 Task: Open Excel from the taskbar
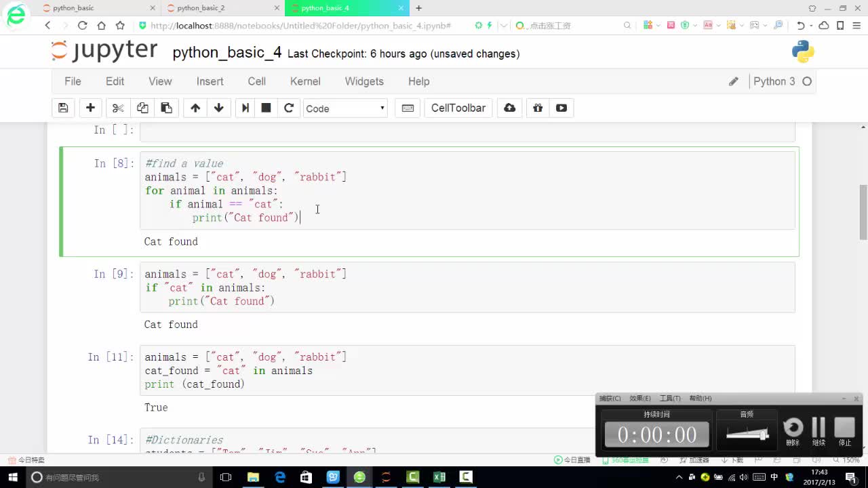coord(439,477)
